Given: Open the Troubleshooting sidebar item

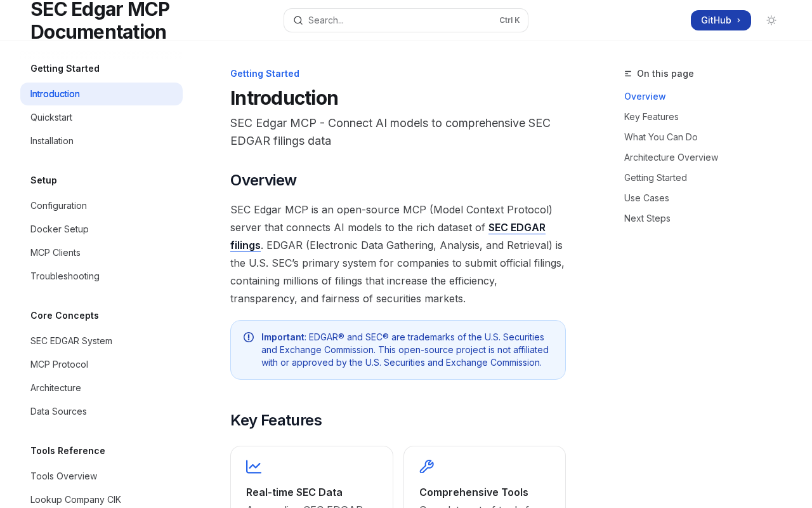Looking at the screenshot, I should click(x=65, y=276).
